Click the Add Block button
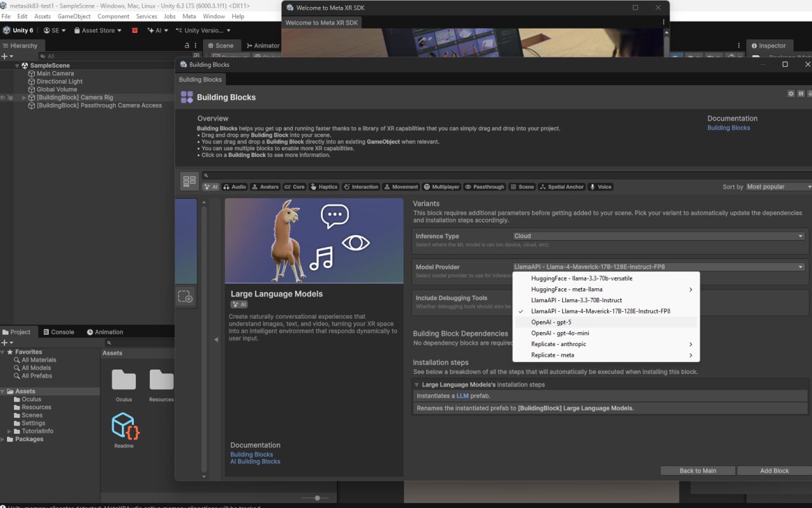This screenshot has height=508, width=812. click(x=774, y=471)
